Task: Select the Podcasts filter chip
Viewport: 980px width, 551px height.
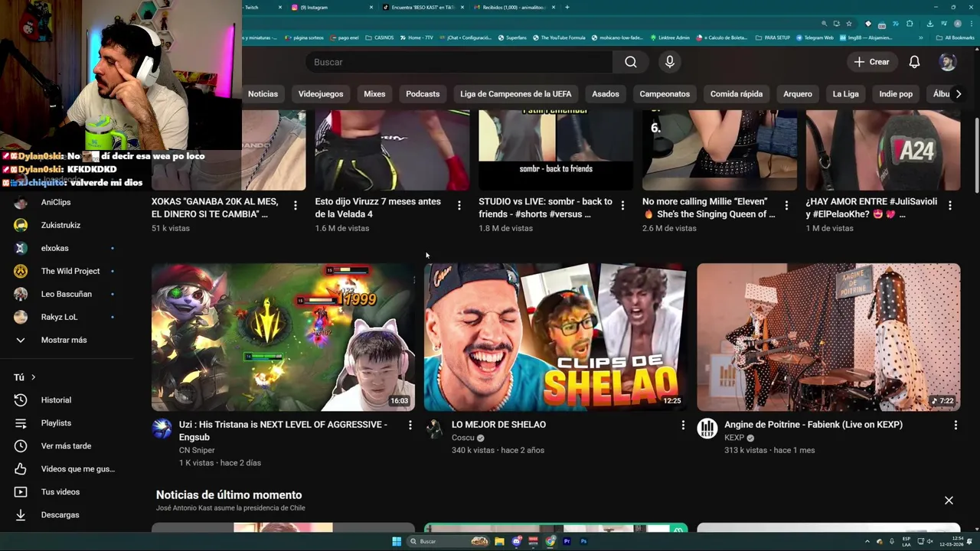Action: click(423, 94)
